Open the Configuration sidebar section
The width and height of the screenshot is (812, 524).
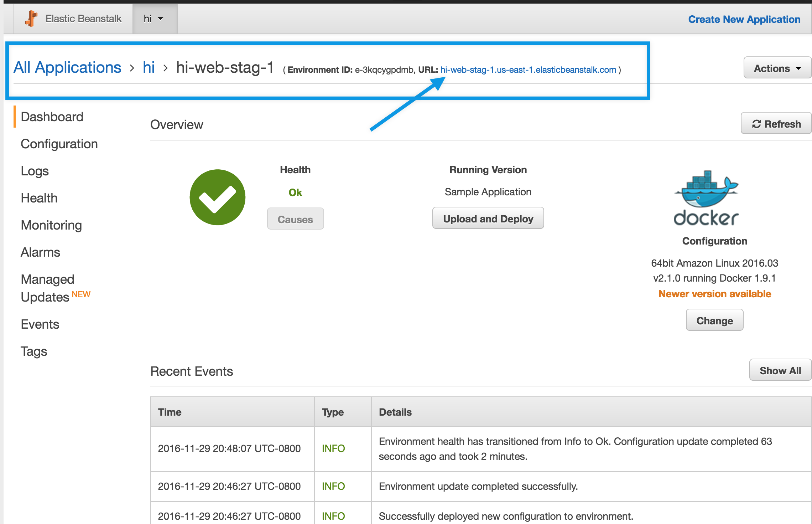59,144
